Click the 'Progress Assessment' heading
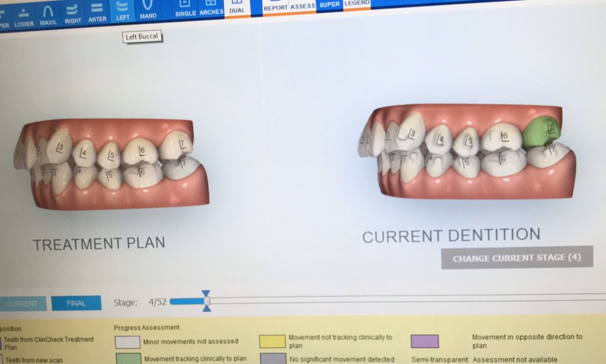Screen dimensions: 606x364 (x=147, y=327)
